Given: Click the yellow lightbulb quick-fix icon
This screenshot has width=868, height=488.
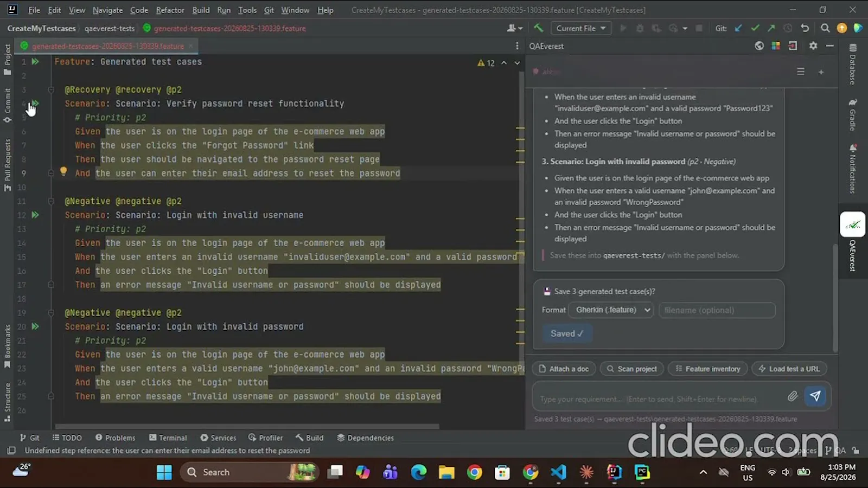Looking at the screenshot, I should (x=63, y=172).
